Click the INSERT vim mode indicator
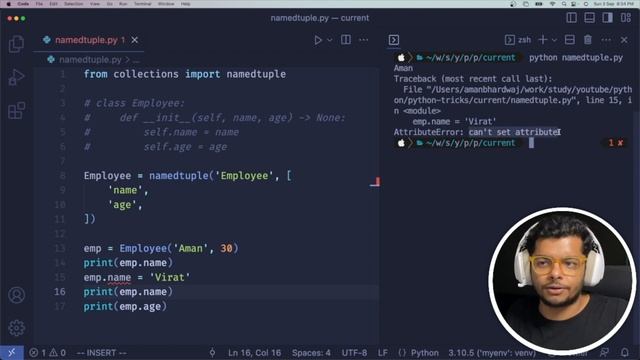 (x=102, y=353)
